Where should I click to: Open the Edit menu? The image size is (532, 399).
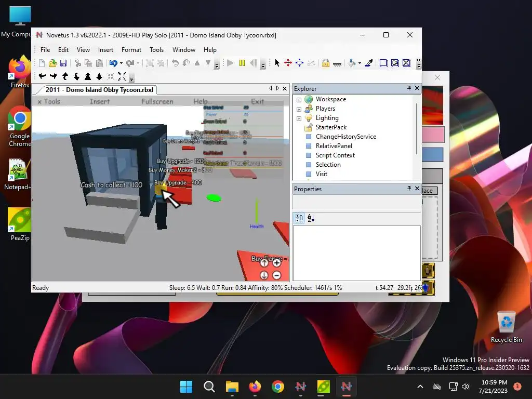pos(63,50)
